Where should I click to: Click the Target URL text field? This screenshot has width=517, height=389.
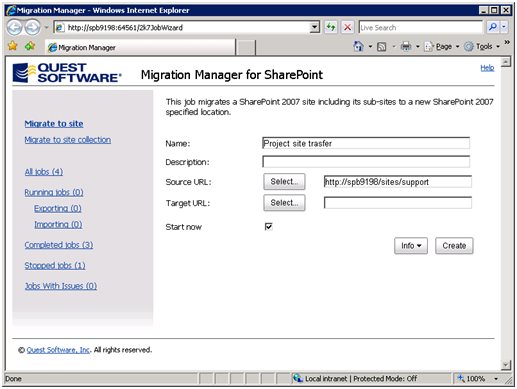(398, 203)
